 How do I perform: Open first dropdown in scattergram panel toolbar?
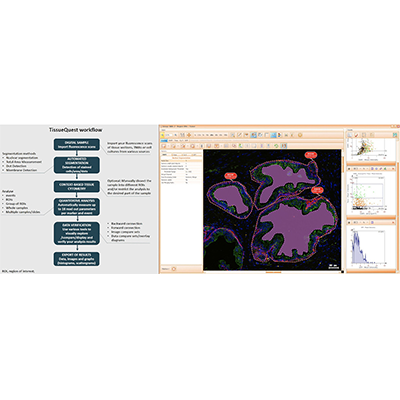pyautogui.click(x=356, y=168)
